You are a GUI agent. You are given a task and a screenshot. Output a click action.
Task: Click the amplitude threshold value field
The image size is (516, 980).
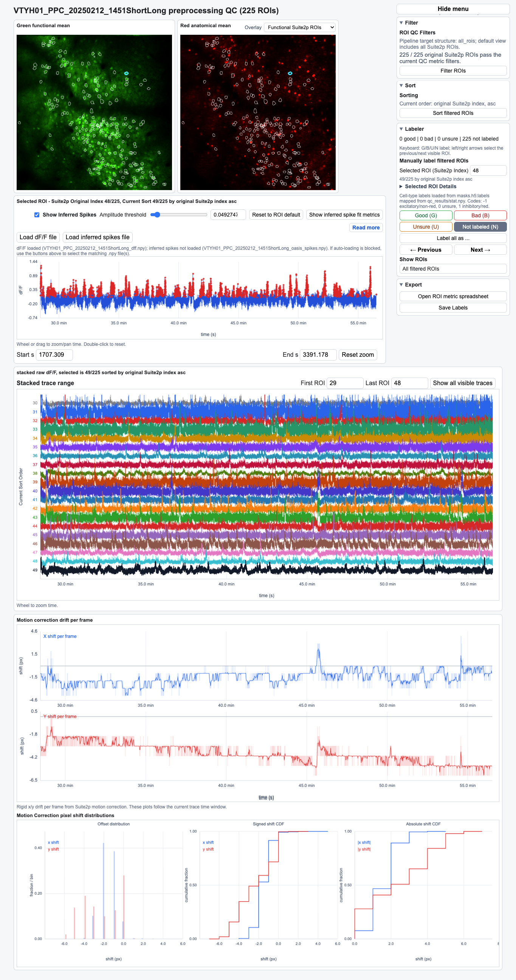228,215
